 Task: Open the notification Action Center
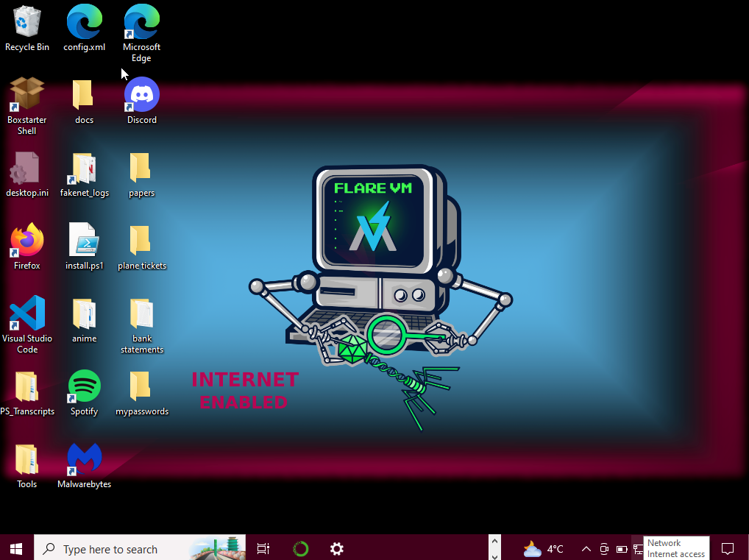tap(728, 548)
